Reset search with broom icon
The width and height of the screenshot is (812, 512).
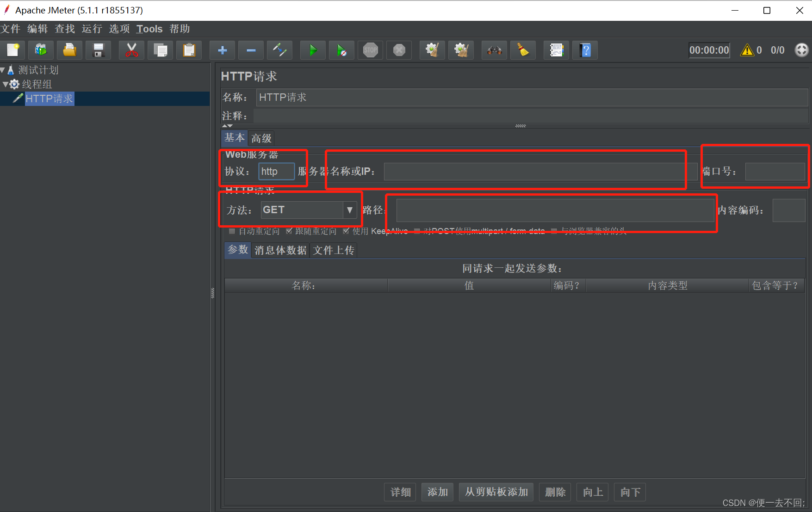523,50
